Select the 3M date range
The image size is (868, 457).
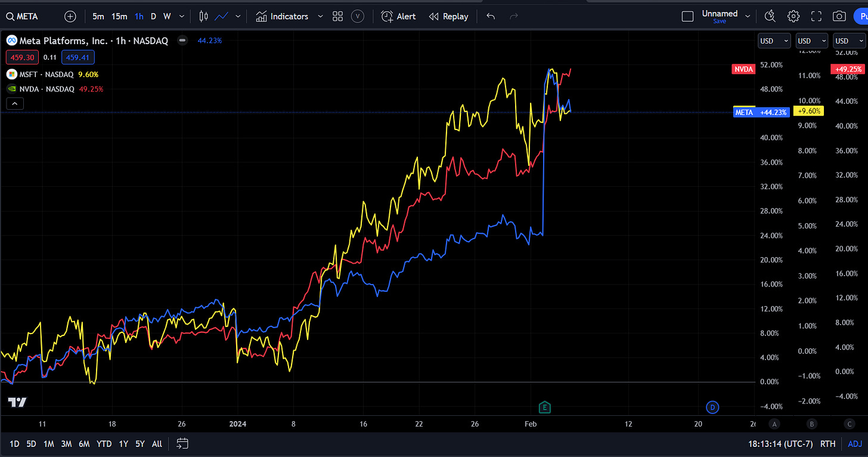pyautogui.click(x=67, y=443)
